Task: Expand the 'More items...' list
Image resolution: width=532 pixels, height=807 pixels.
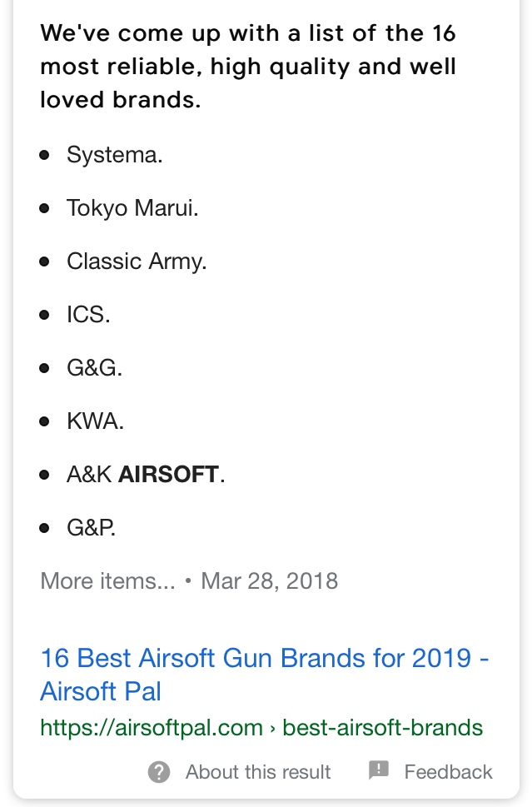Action: pyautogui.click(x=107, y=581)
